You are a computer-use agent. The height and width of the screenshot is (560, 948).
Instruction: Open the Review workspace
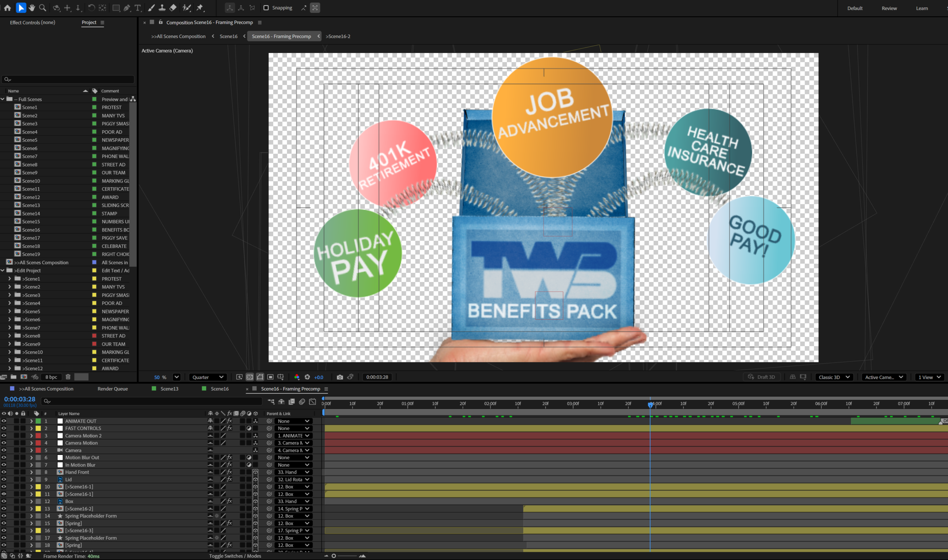(x=889, y=8)
